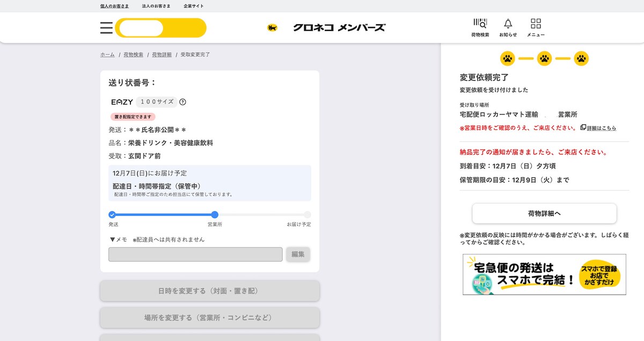Click the 100サイズ label
Viewport: 644px width, 341px height.
pyautogui.click(x=156, y=102)
